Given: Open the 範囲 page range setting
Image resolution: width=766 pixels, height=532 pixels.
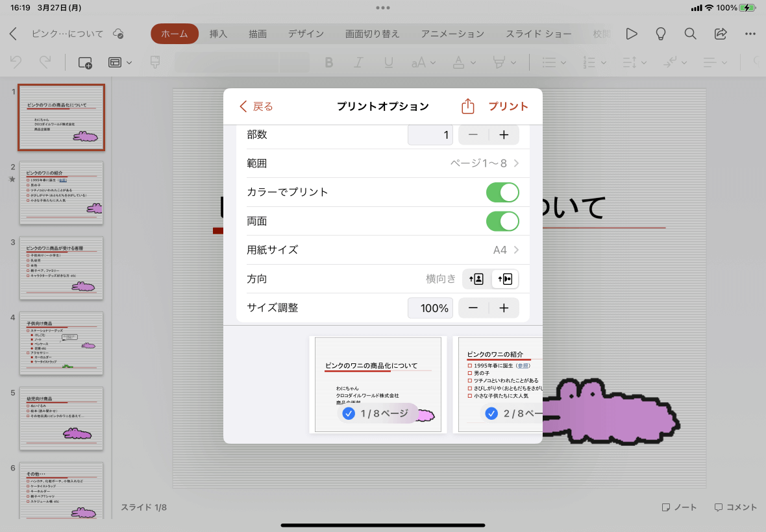Looking at the screenshot, I should [x=383, y=163].
